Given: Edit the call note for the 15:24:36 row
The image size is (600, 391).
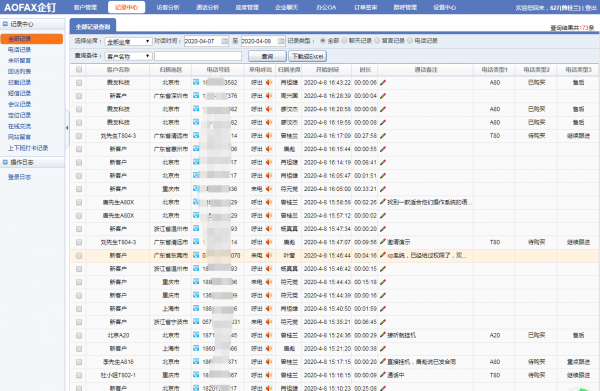Looking at the screenshot, I should click(383, 335).
